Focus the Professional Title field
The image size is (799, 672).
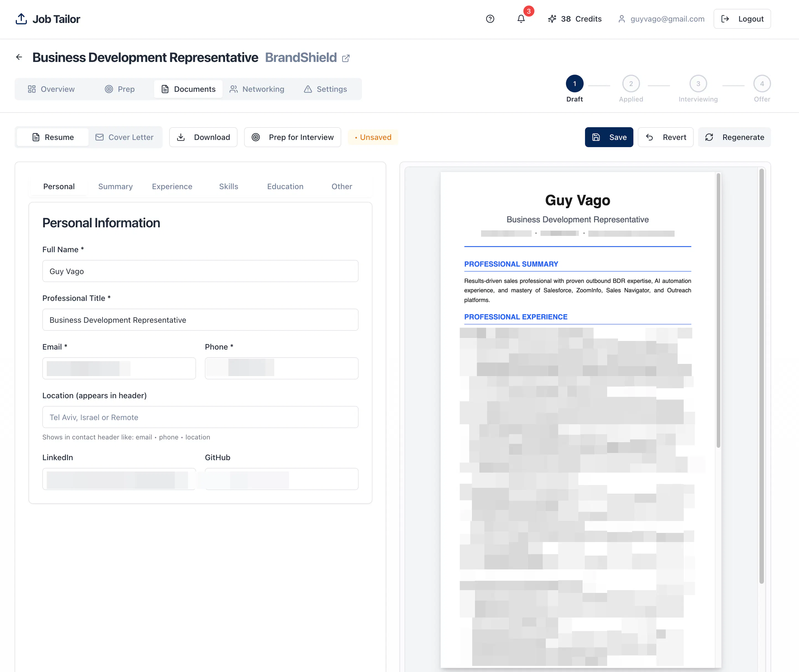tap(200, 320)
